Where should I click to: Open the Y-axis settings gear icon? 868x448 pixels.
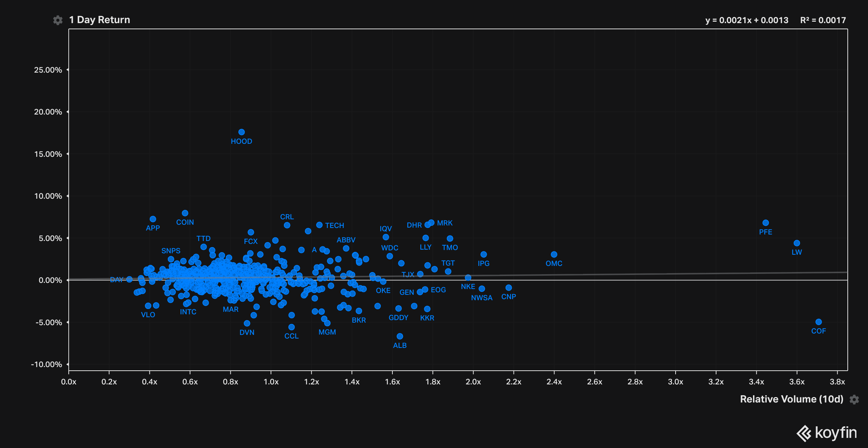point(58,20)
